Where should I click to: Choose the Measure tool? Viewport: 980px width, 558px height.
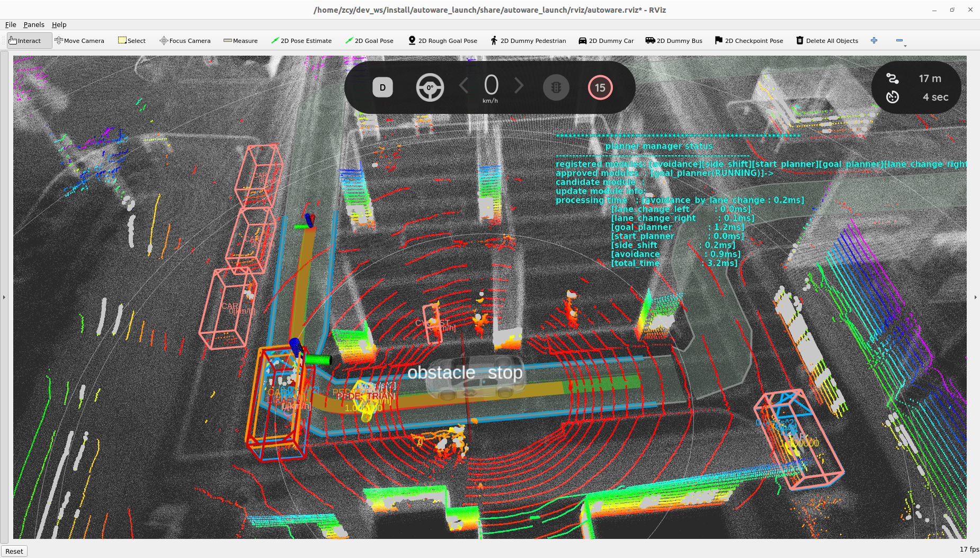pos(240,41)
